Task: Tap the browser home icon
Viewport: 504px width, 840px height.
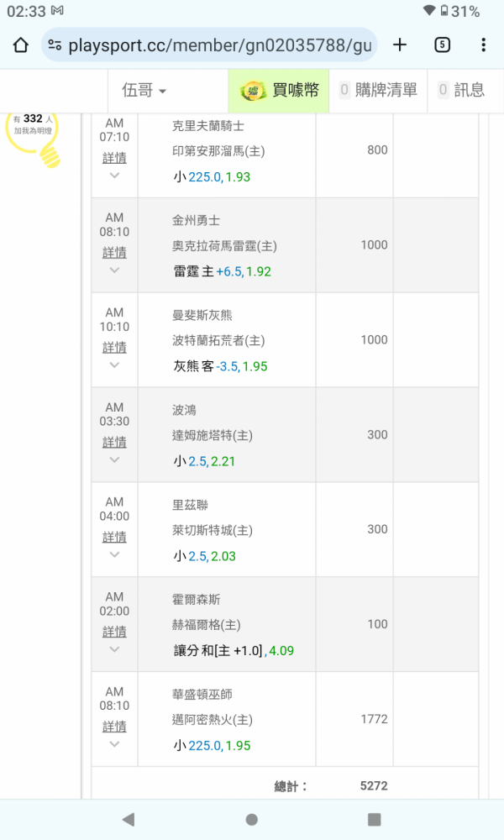Action: tap(21, 45)
